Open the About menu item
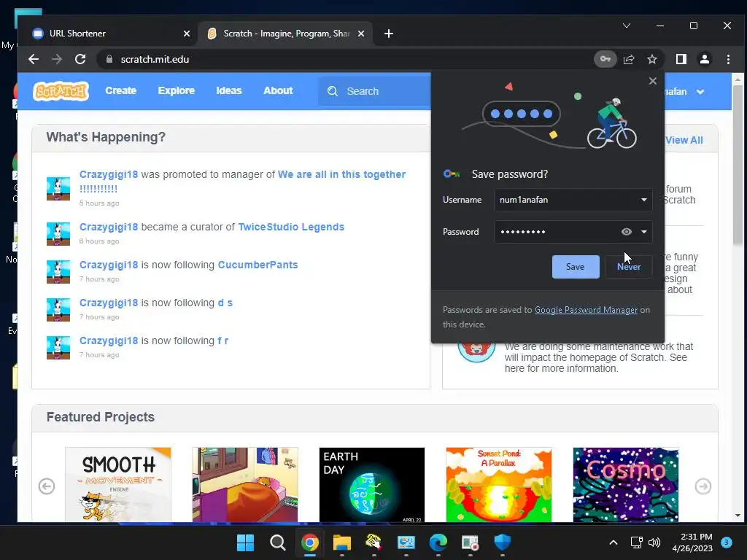 point(278,90)
